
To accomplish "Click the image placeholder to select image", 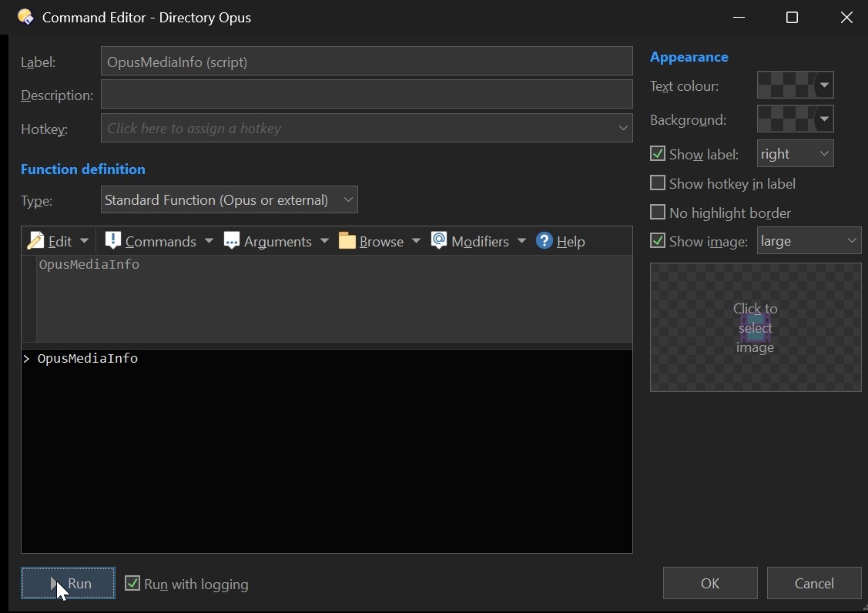I will [x=755, y=327].
